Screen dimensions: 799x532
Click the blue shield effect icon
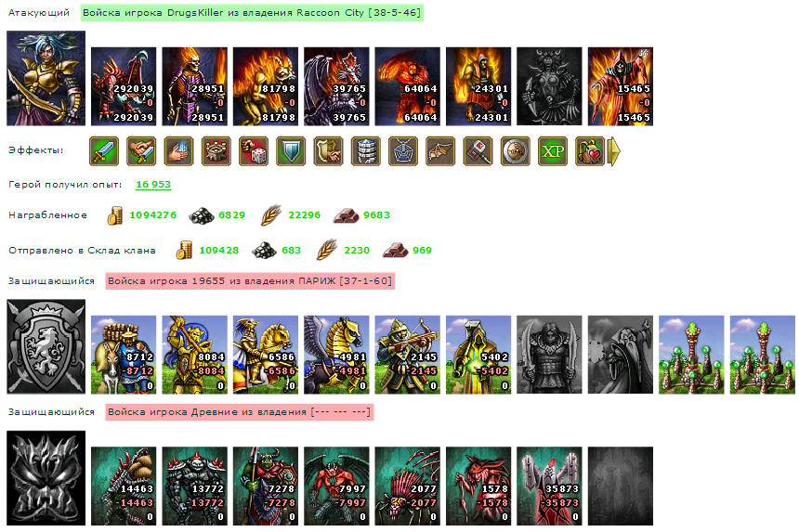point(291,151)
